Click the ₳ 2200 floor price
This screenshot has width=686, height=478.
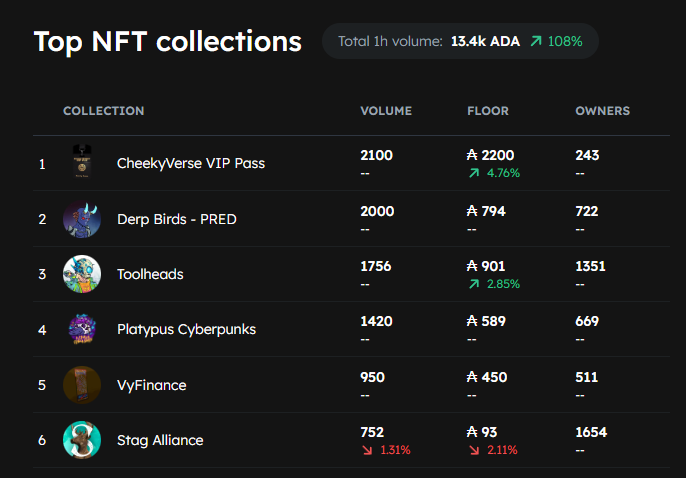click(490, 155)
